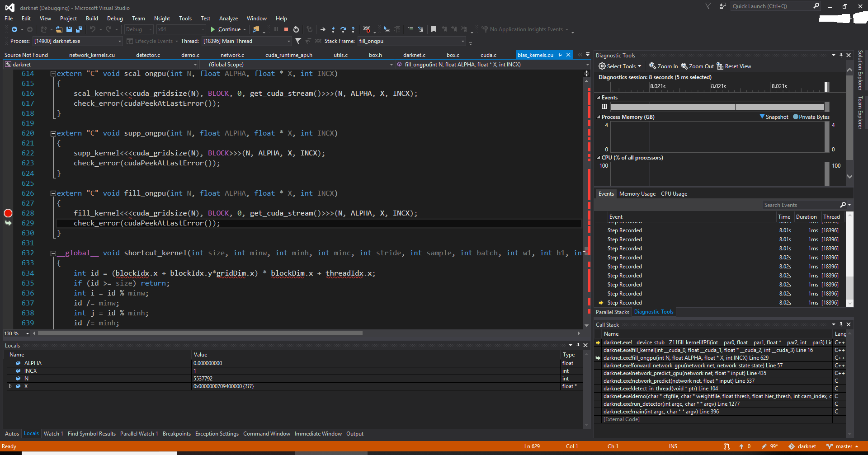Toggle the Private Bytes graph legend
Viewport: 868px width, 455px height.
click(x=811, y=117)
